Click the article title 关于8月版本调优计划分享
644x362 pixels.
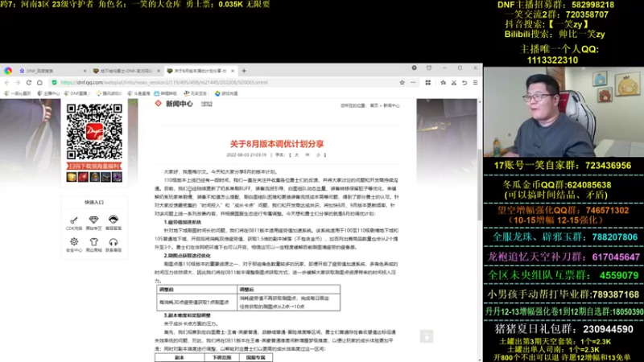(277, 144)
